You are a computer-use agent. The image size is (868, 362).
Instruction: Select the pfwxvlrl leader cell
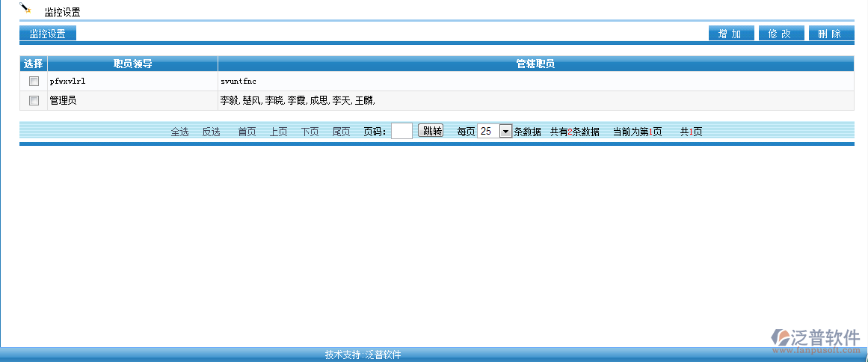[x=133, y=82]
